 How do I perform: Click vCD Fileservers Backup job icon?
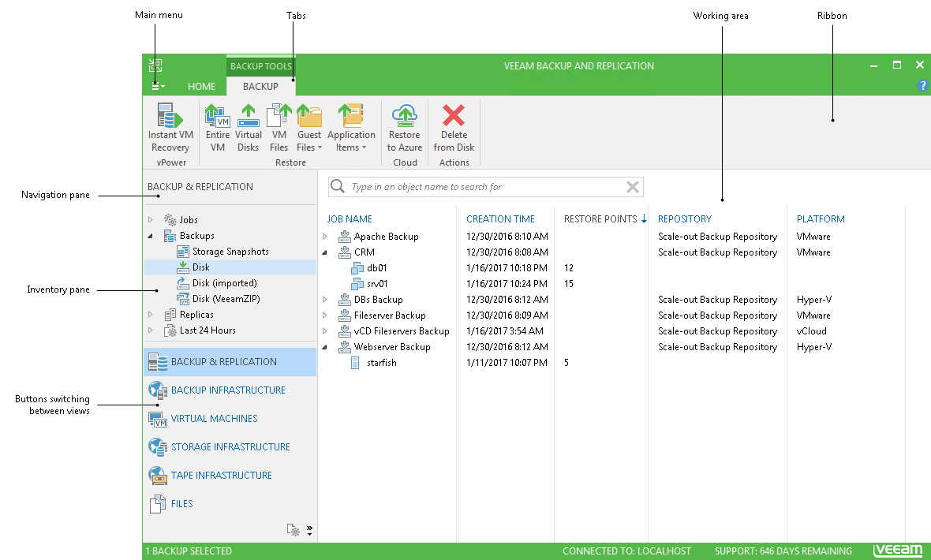click(344, 331)
